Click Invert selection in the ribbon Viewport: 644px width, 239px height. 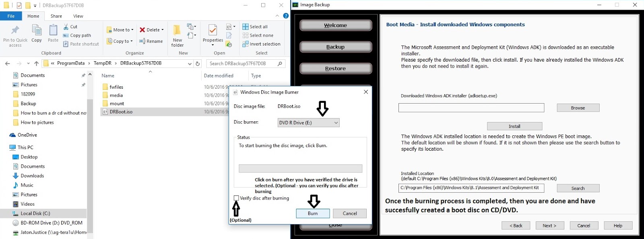261,44
